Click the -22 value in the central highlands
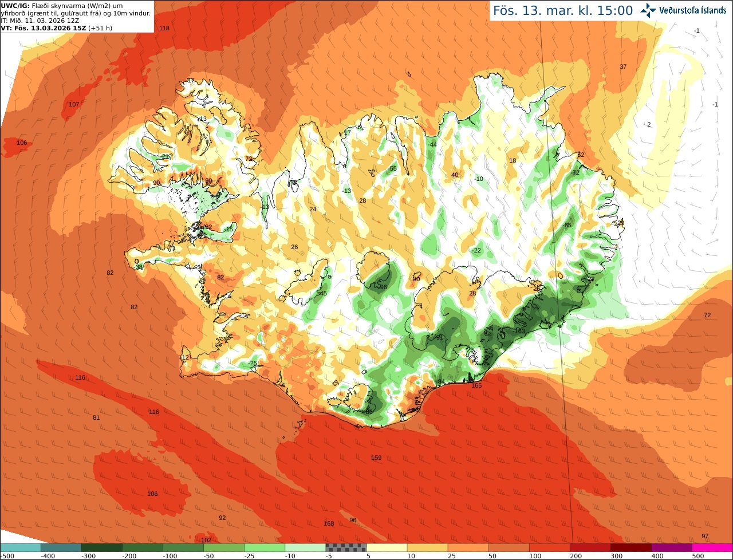The height and width of the screenshot is (560, 733). 476,250
